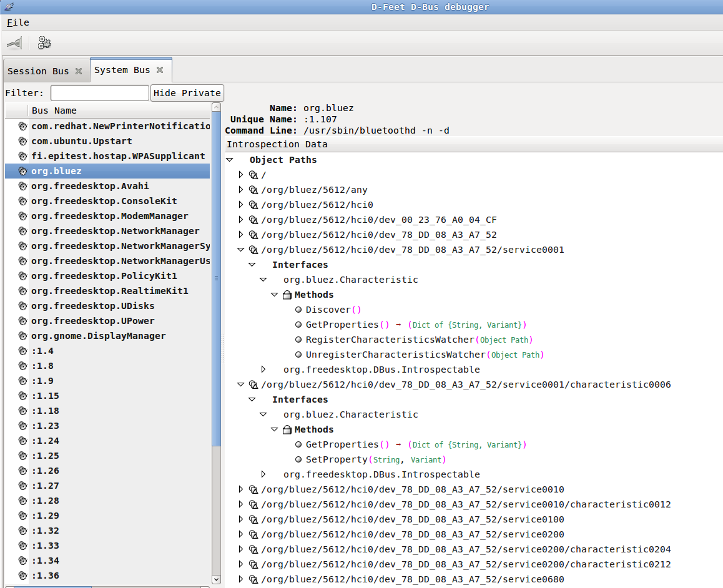The width and height of the screenshot is (723, 588).
Task: Select org.bluez.Characteristic under service0001
Action: point(351,280)
